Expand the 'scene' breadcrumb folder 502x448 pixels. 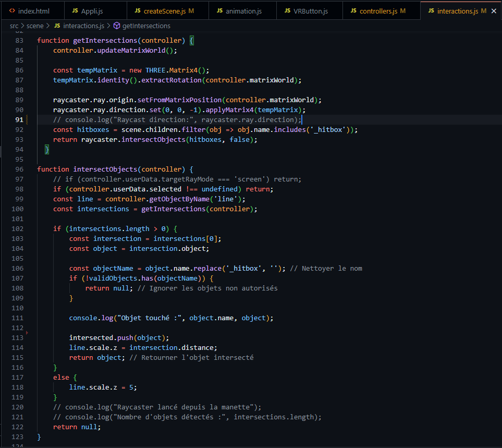click(35, 26)
